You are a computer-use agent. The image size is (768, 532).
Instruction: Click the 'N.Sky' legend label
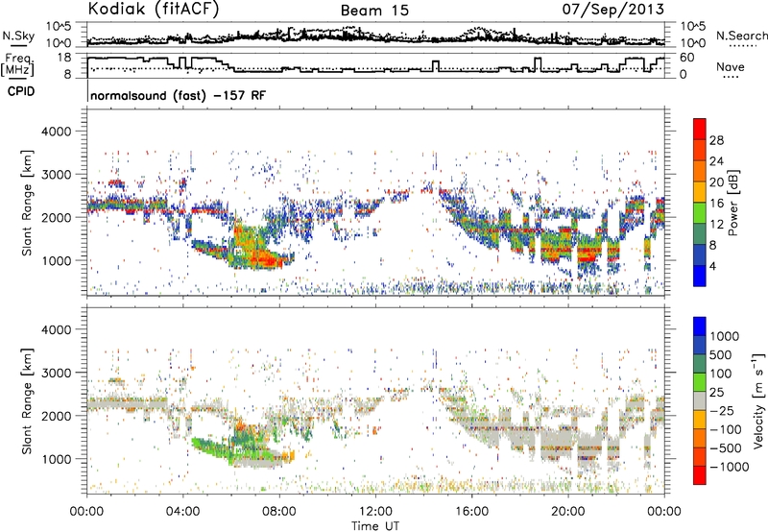point(18,36)
